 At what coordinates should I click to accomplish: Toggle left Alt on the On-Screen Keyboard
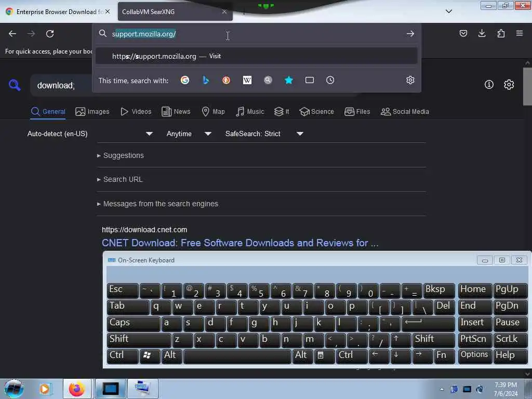(x=172, y=356)
